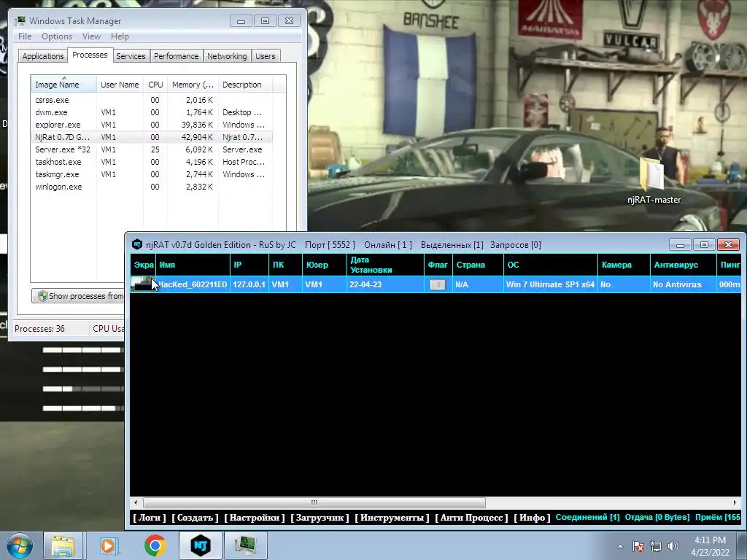
Task: Show hidden tray icons arrow
Action: click(620, 546)
